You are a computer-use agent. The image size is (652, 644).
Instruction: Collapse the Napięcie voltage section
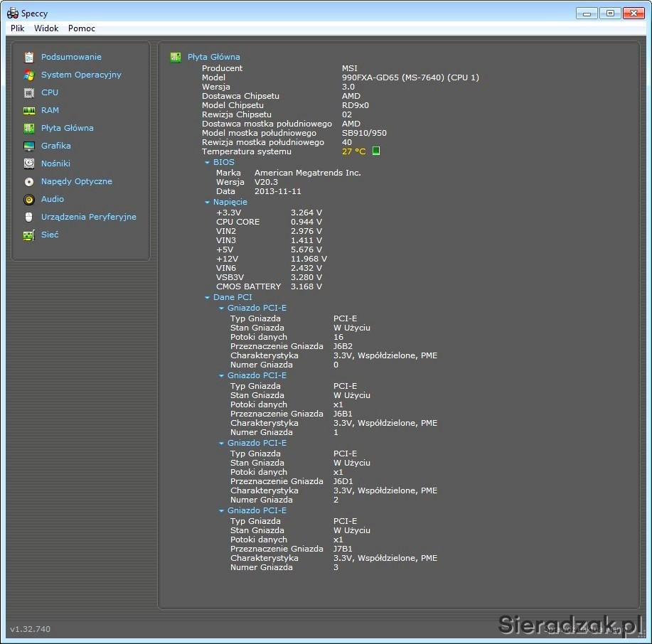coord(207,202)
